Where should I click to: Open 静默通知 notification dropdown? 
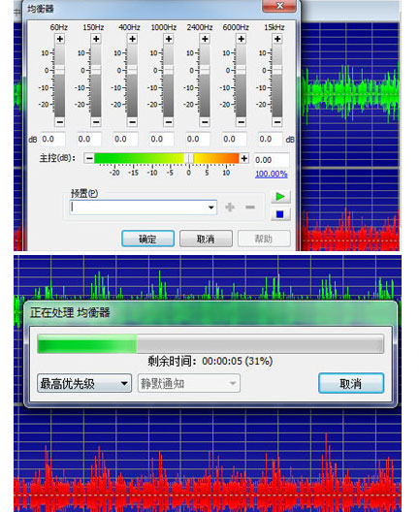point(189,383)
